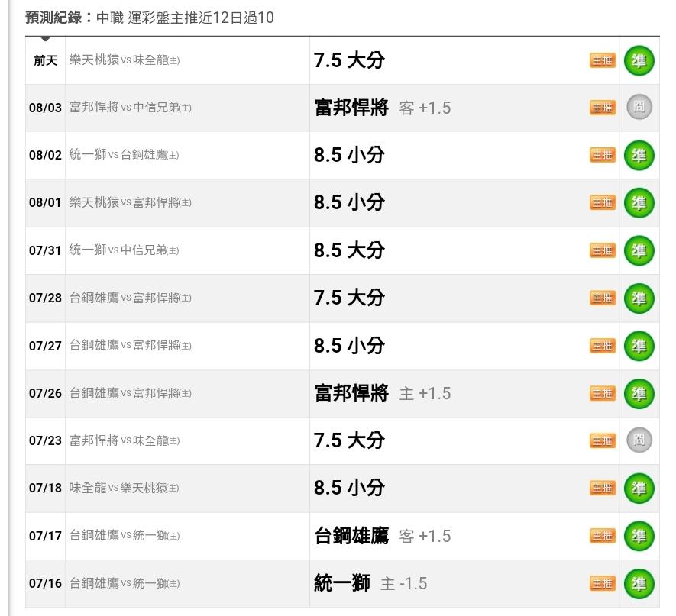Open the 富邦悍將 vs 中信兄弟 matchup
676x616 pixels.
[x=131, y=108]
